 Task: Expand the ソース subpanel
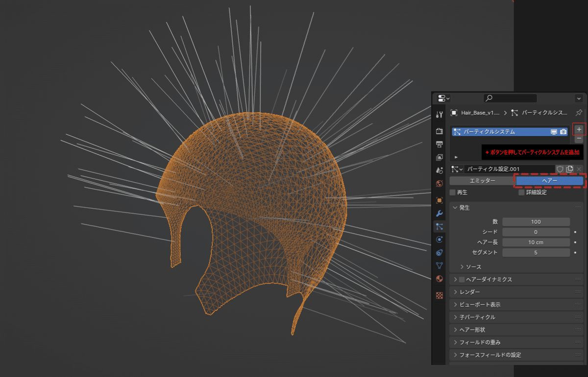click(462, 267)
